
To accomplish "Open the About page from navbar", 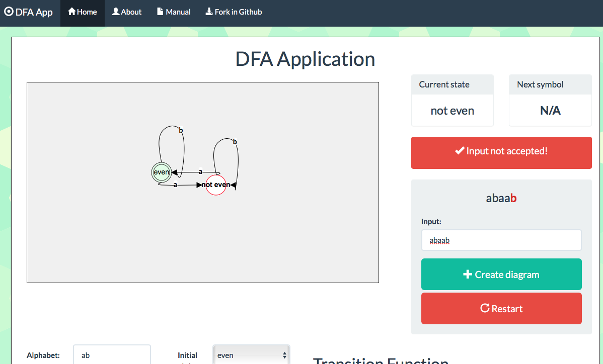I will pos(126,12).
